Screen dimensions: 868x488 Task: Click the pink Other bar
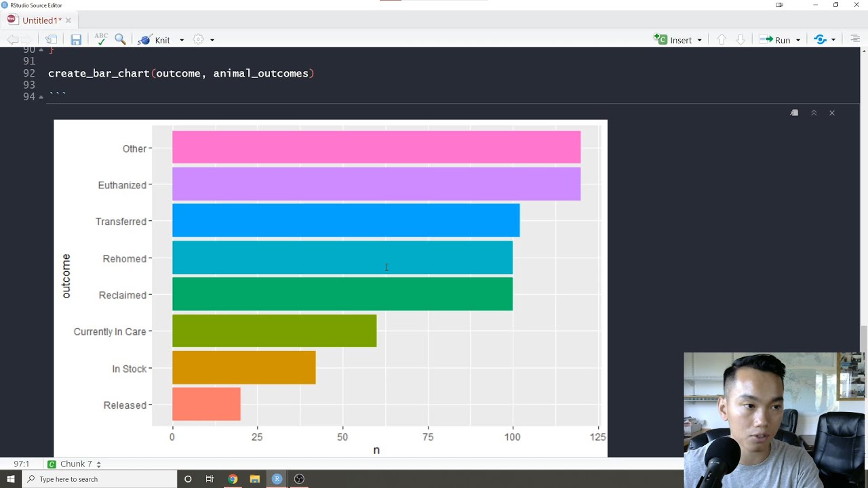pos(376,147)
